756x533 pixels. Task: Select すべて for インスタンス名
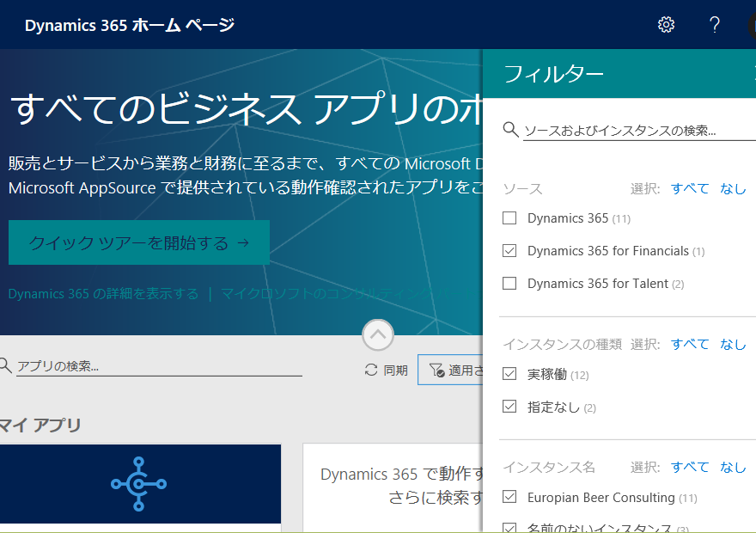(690, 467)
